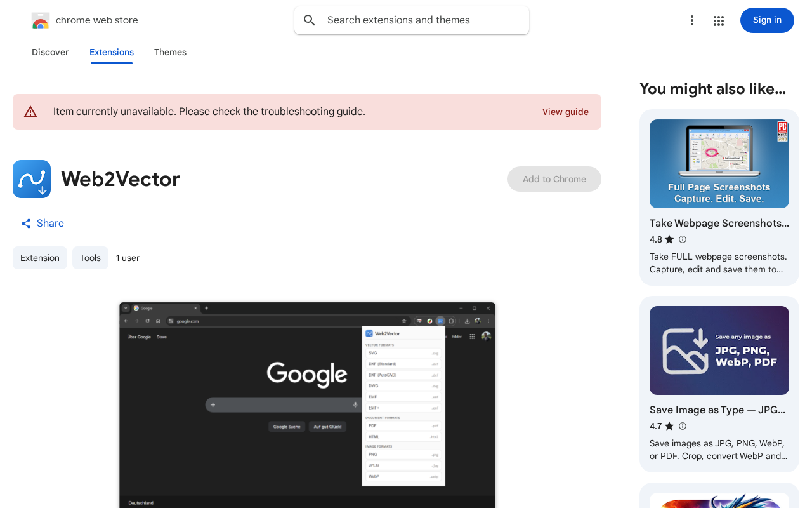Open the Themes tab

170,52
